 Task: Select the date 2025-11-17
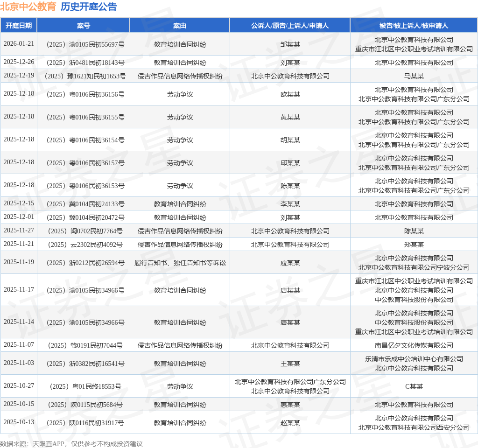tap(19, 289)
